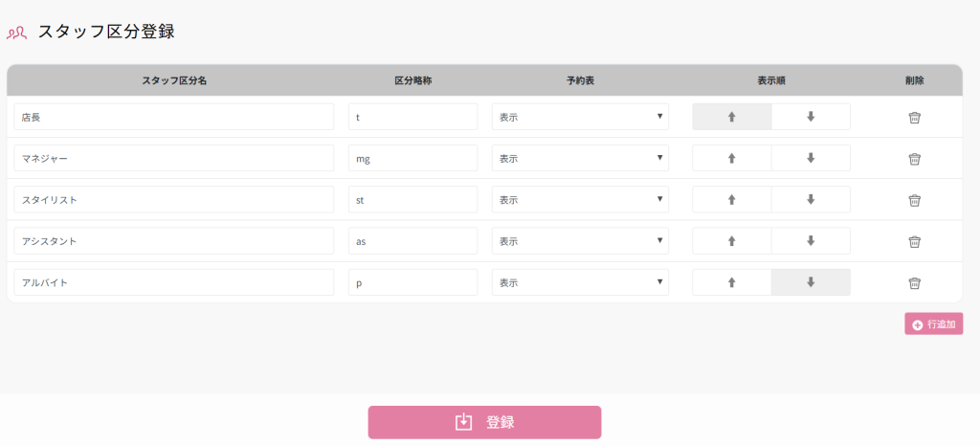
Task: Delete the アシスタント staff category row
Action: coord(914,241)
